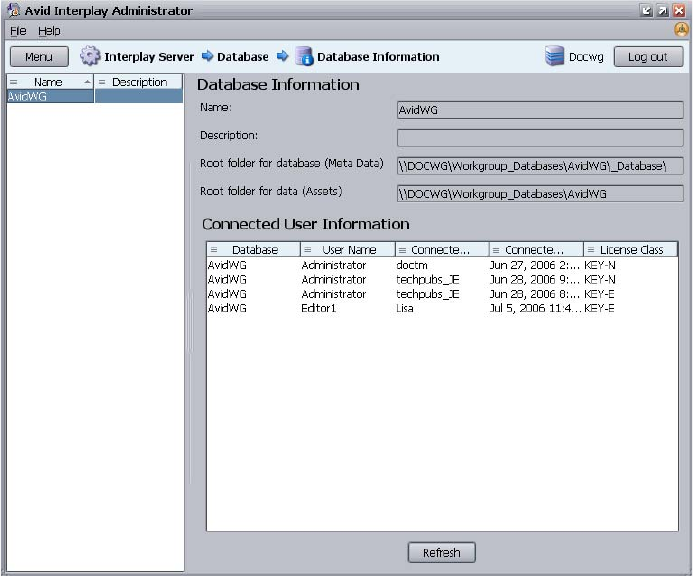Click the blue arrow before Database breadcrumb
Screen dimensions: 693x576
click(207, 56)
